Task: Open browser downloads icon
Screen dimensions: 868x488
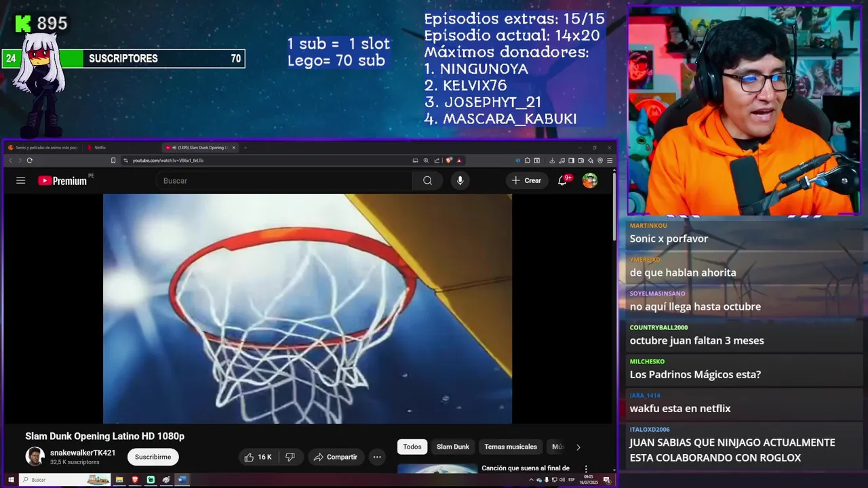Action: [x=552, y=161]
